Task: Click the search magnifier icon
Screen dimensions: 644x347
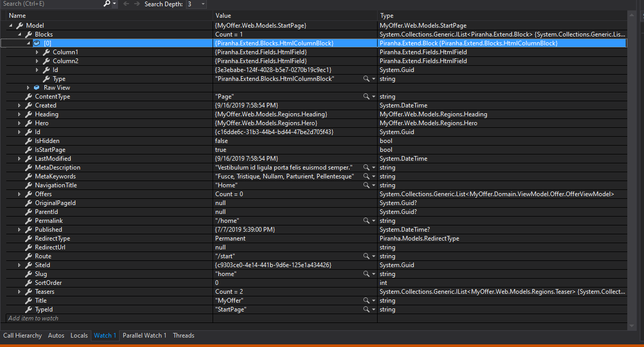Action: (x=107, y=4)
